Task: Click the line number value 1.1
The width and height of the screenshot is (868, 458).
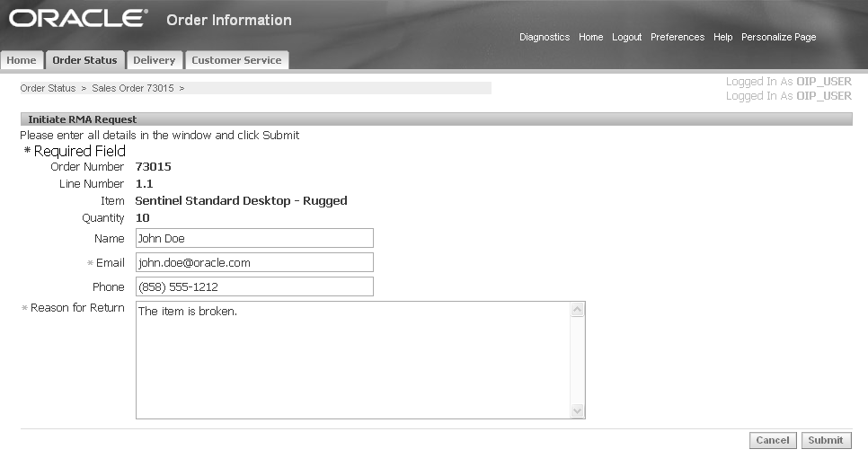Action: coord(144,183)
